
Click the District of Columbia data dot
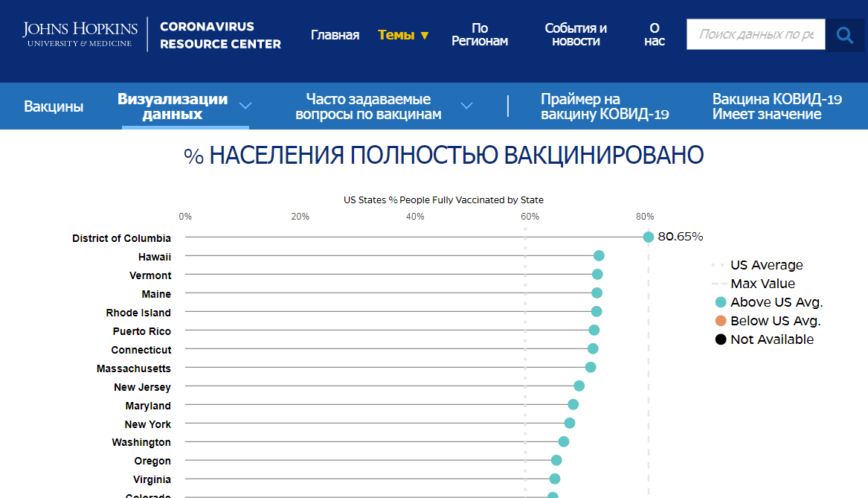pyautogui.click(x=648, y=237)
